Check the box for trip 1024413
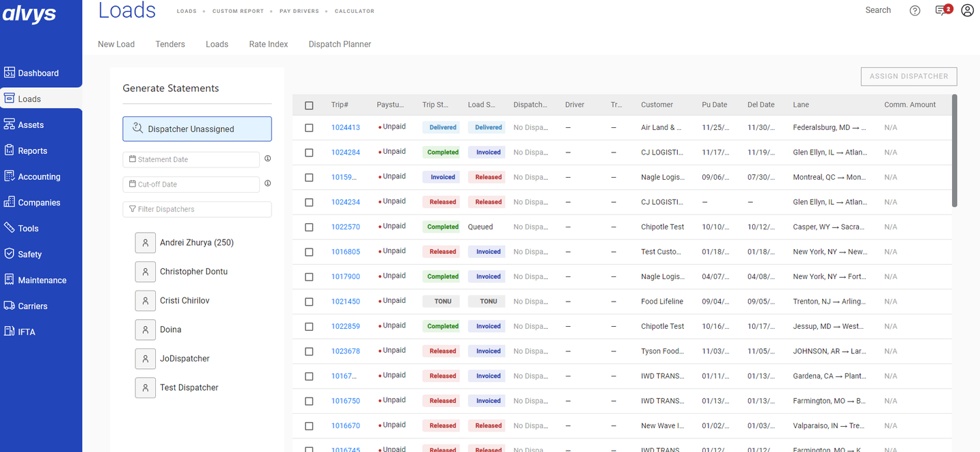 pos(309,128)
